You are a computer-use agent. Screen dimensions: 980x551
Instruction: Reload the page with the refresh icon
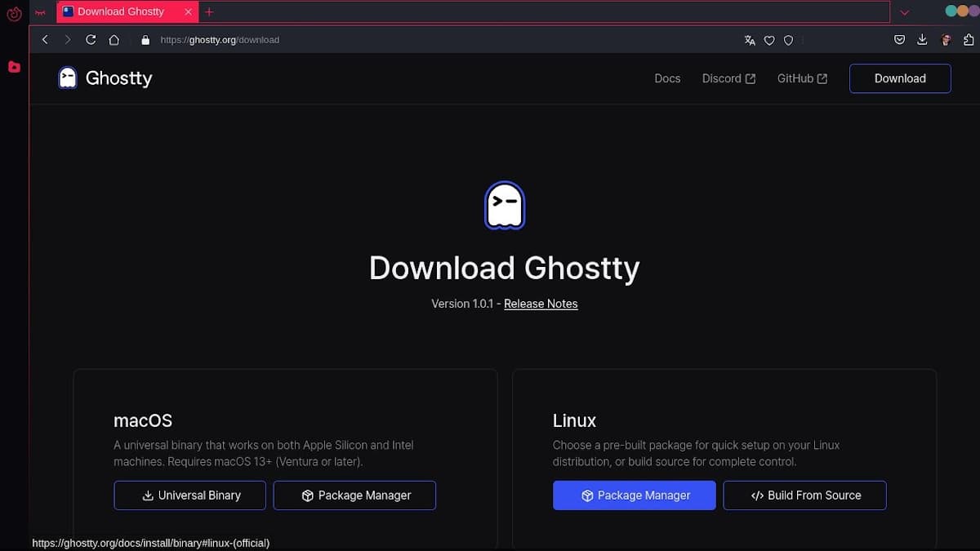coord(91,40)
